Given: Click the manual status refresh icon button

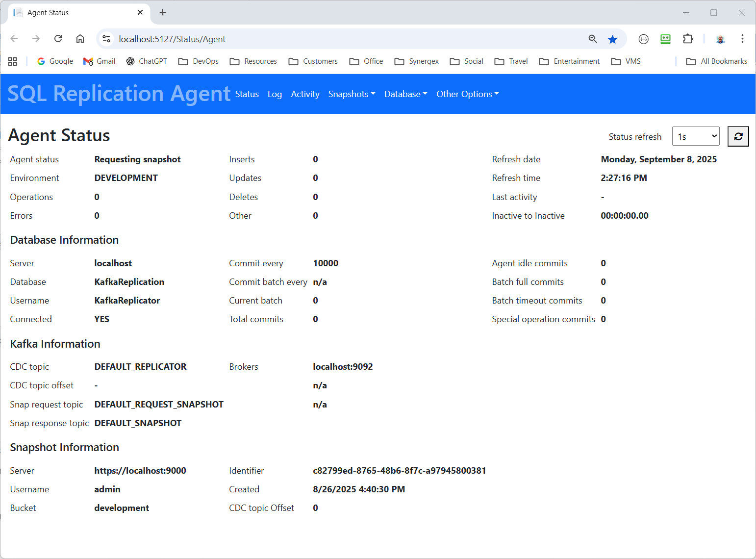Looking at the screenshot, I should coord(738,136).
